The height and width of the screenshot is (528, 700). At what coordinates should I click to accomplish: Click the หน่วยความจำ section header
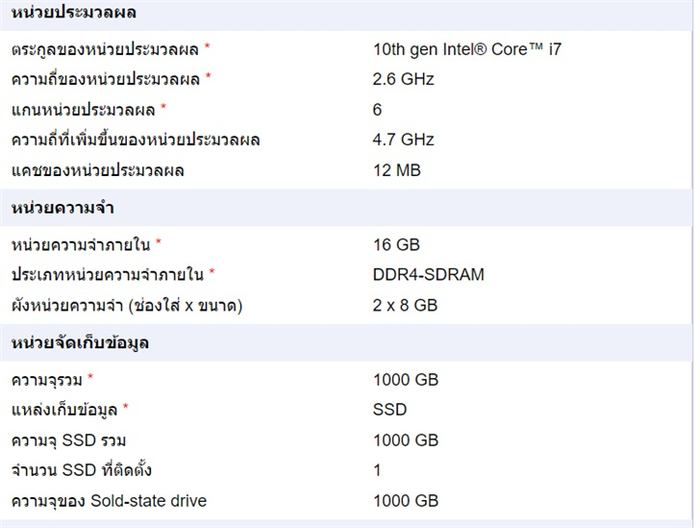click(66, 208)
